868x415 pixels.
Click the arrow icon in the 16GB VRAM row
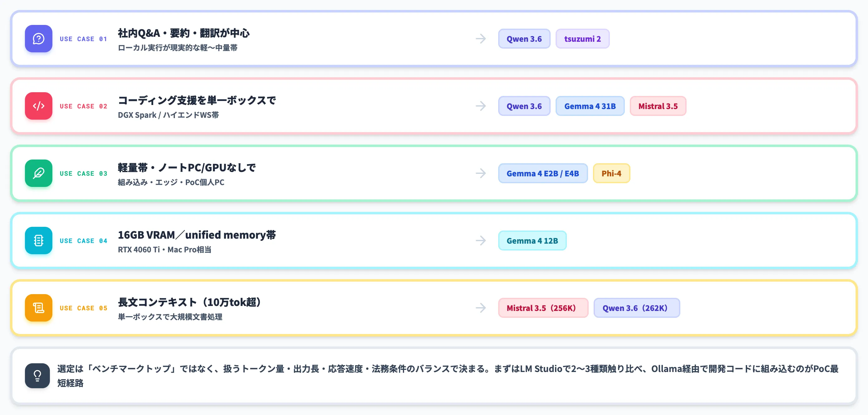click(481, 241)
